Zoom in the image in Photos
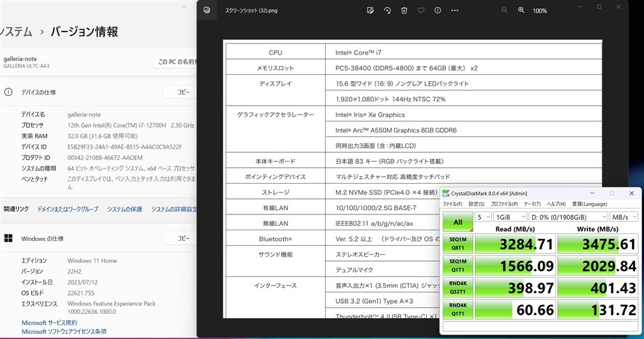 point(521,10)
